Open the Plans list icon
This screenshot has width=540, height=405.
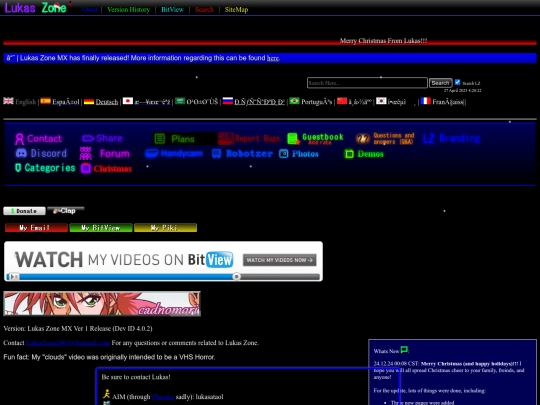[x=159, y=139]
